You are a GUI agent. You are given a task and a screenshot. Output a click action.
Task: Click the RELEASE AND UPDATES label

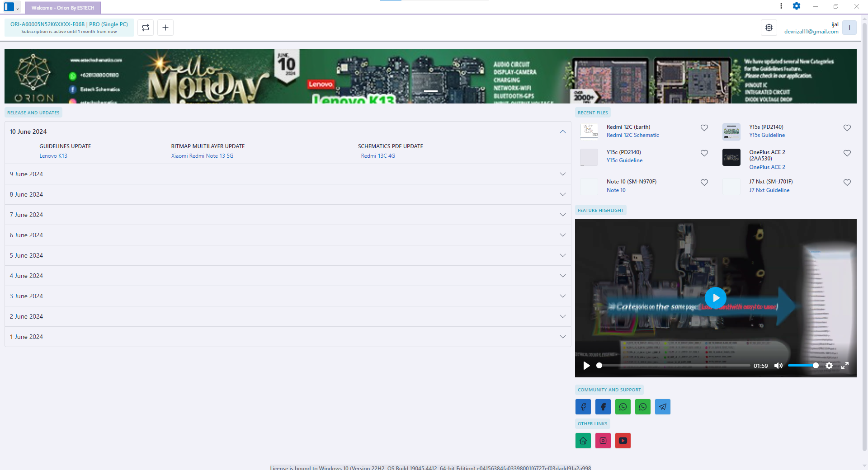pyautogui.click(x=33, y=113)
